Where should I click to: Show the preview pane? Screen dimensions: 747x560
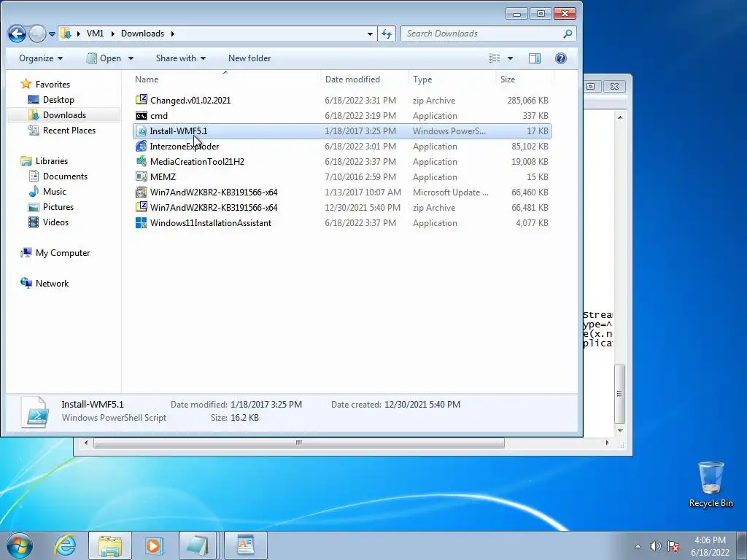[x=535, y=58]
